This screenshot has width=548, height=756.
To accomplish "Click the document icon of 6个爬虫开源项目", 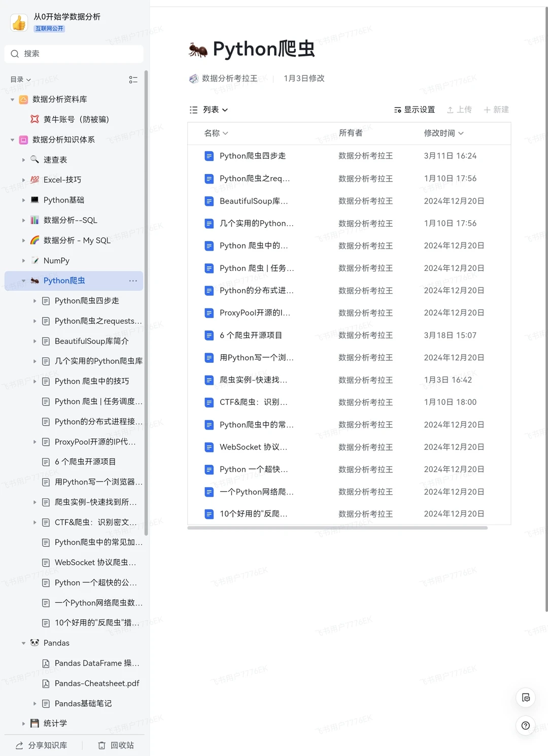I will point(209,335).
